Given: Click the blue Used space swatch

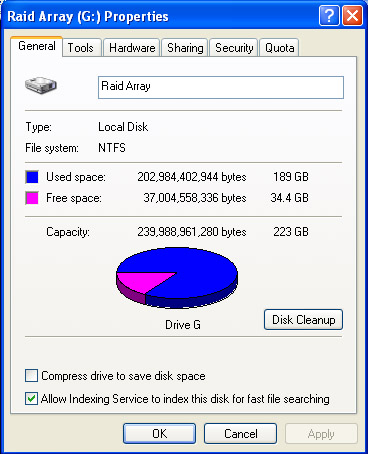Looking at the screenshot, I should click(32, 177).
